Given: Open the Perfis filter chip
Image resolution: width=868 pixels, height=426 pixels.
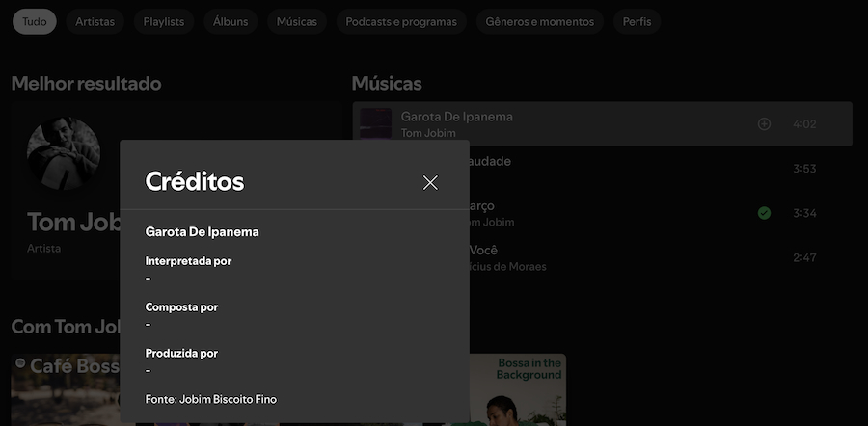Looking at the screenshot, I should pyautogui.click(x=637, y=21).
